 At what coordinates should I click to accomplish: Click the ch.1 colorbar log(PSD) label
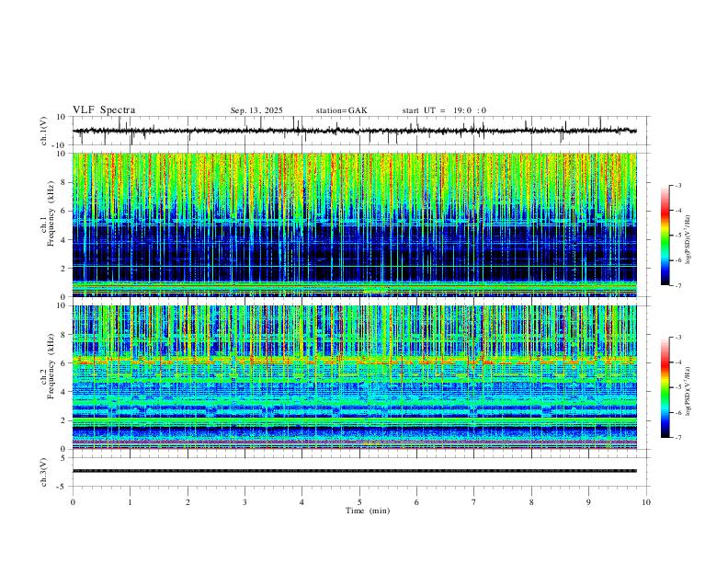pyautogui.click(x=688, y=239)
